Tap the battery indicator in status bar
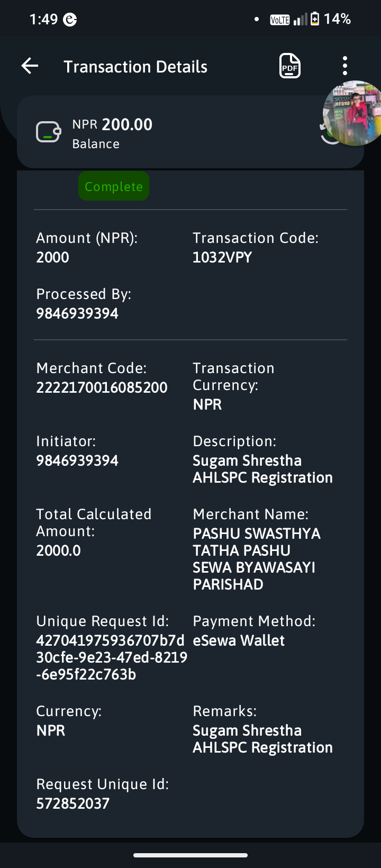The image size is (381, 868). (315, 19)
